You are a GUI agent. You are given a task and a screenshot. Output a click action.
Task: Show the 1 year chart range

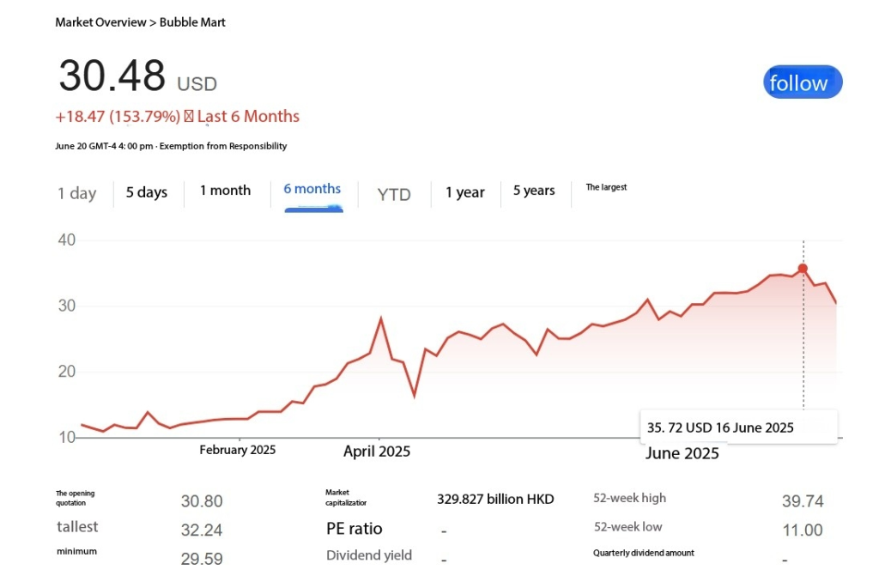pos(464,192)
